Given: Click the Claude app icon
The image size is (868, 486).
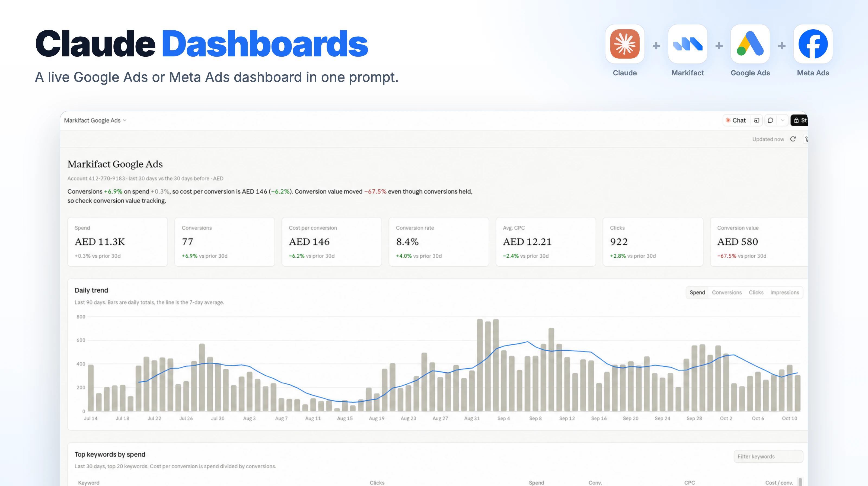Looking at the screenshot, I should point(624,44).
